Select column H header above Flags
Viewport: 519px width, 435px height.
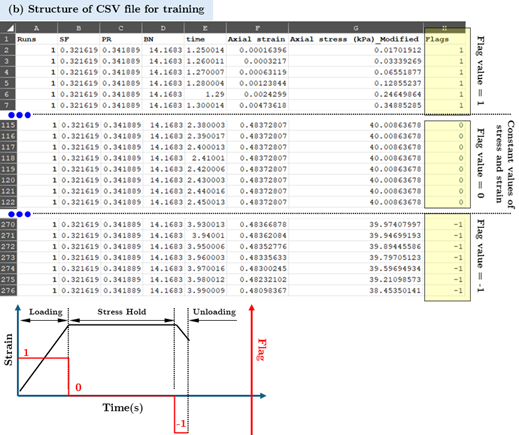444,28
